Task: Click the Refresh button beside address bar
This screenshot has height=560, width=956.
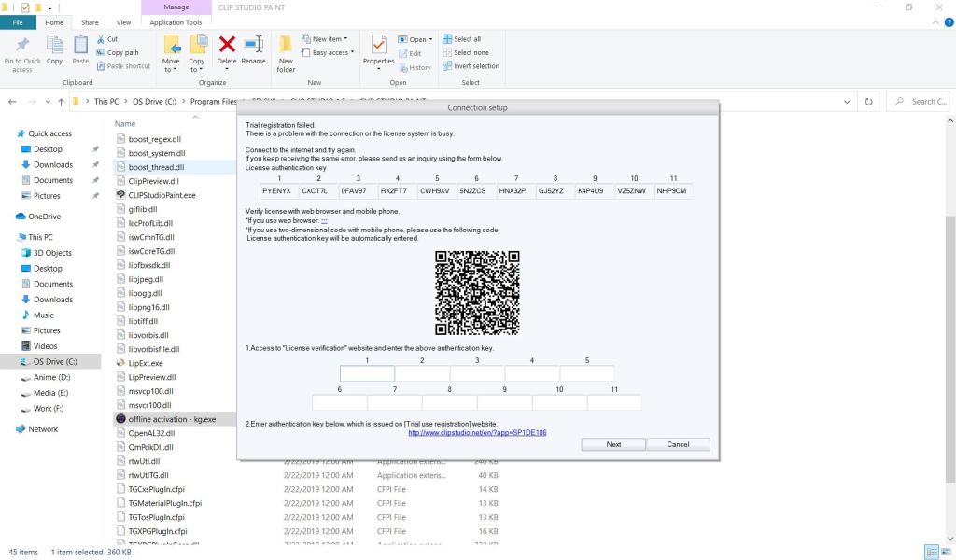Action: [x=869, y=101]
